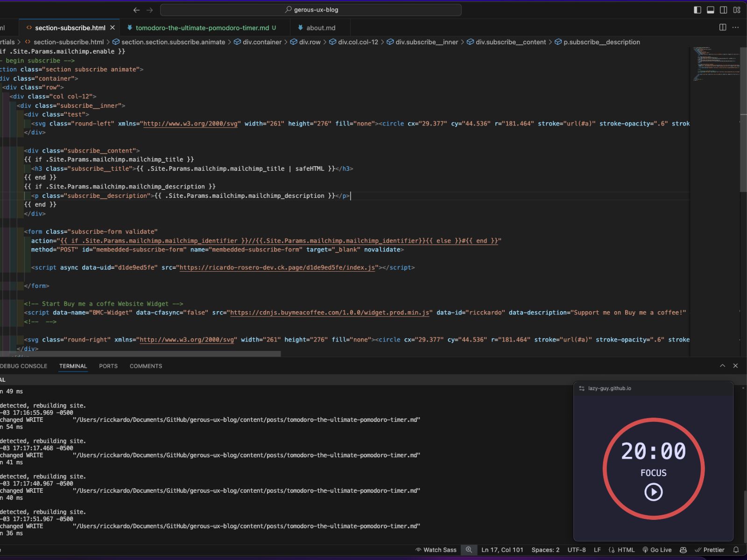The width and height of the screenshot is (747, 560).
Task: Open notifications bell in status bar
Action: pos(736,550)
